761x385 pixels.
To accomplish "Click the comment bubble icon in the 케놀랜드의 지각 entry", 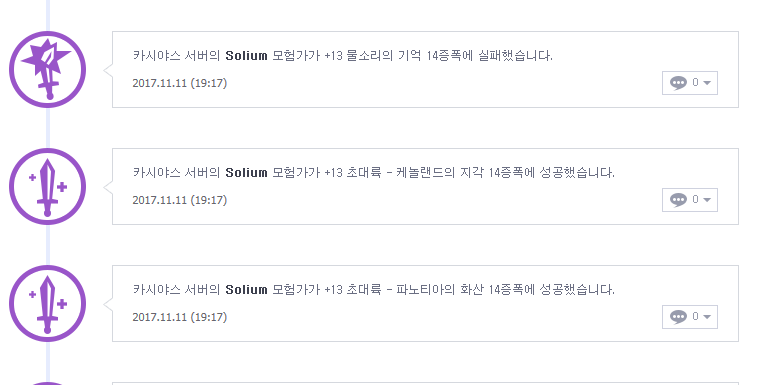I will click(x=678, y=200).
